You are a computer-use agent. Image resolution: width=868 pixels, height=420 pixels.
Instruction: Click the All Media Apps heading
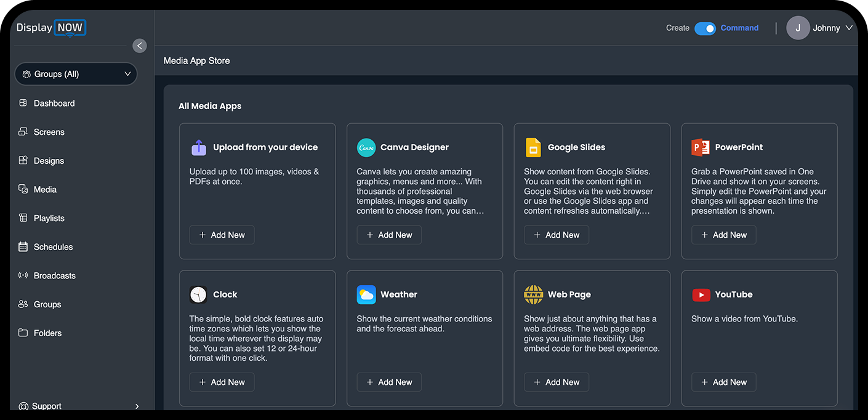(x=210, y=106)
